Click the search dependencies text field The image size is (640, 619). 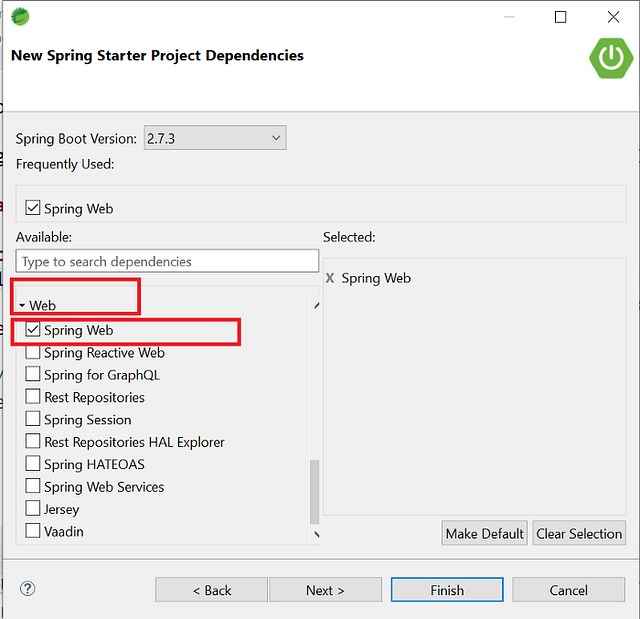[x=167, y=261]
